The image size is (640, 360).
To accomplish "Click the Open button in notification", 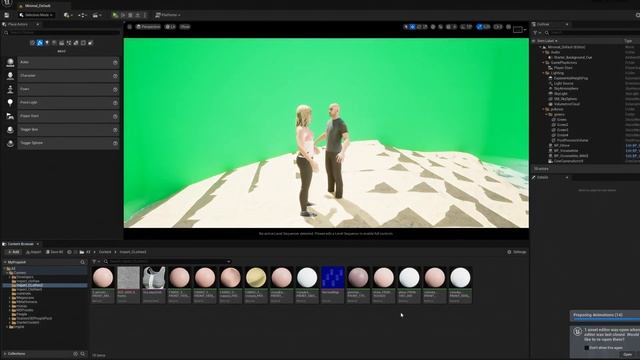I will click(628, 355).
